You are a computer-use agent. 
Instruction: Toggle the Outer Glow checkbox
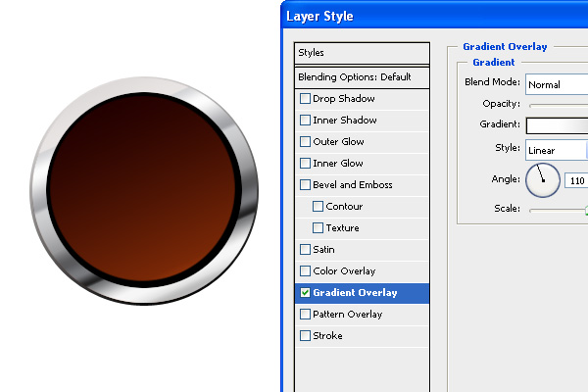click(306, 142)
